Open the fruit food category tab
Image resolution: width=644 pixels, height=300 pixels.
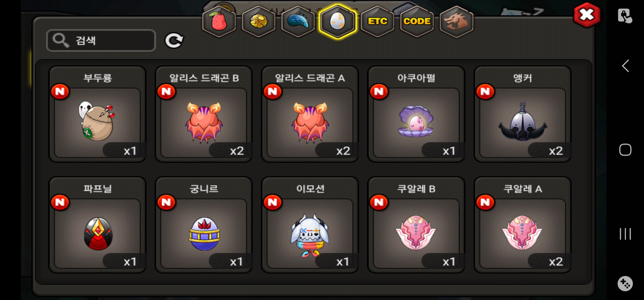point(219,22)
